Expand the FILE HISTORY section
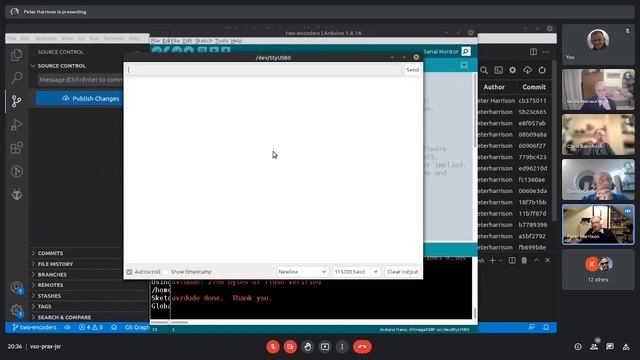Image resolution: width=640 pixels, height=360 pixels. pyautogui.click(x=55, y=264)
